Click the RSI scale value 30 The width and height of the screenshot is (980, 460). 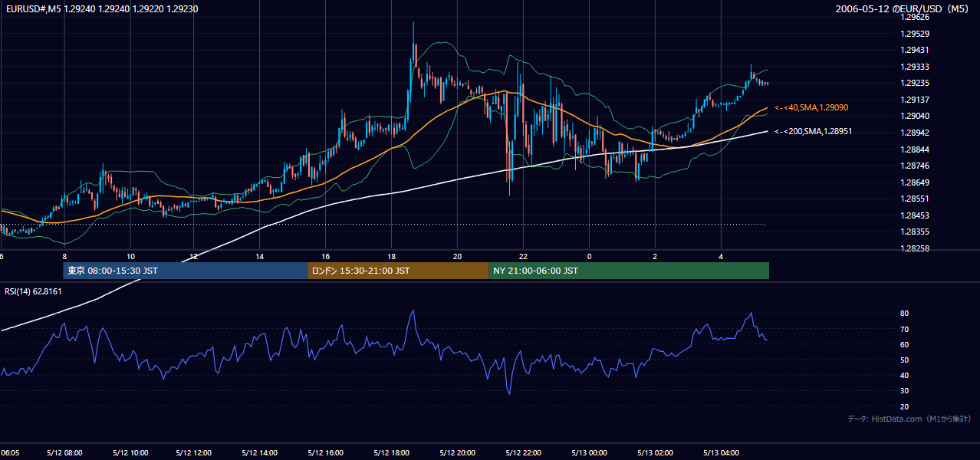coord(904,391)
